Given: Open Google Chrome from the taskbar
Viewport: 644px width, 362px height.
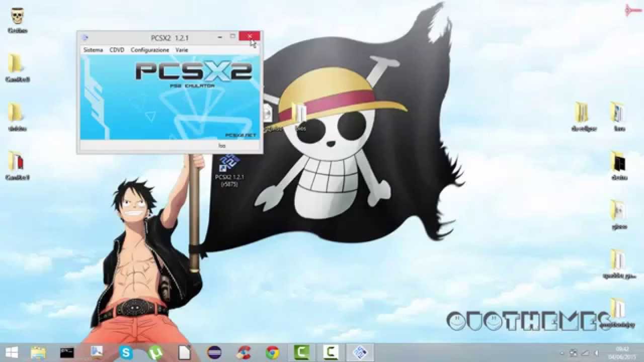Looking at the screenshot, I should pos(273,352).
